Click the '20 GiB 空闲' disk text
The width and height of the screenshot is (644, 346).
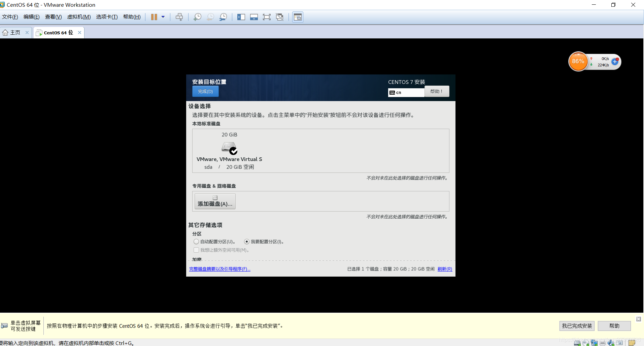pyautogui.click(x=240, y=167)
